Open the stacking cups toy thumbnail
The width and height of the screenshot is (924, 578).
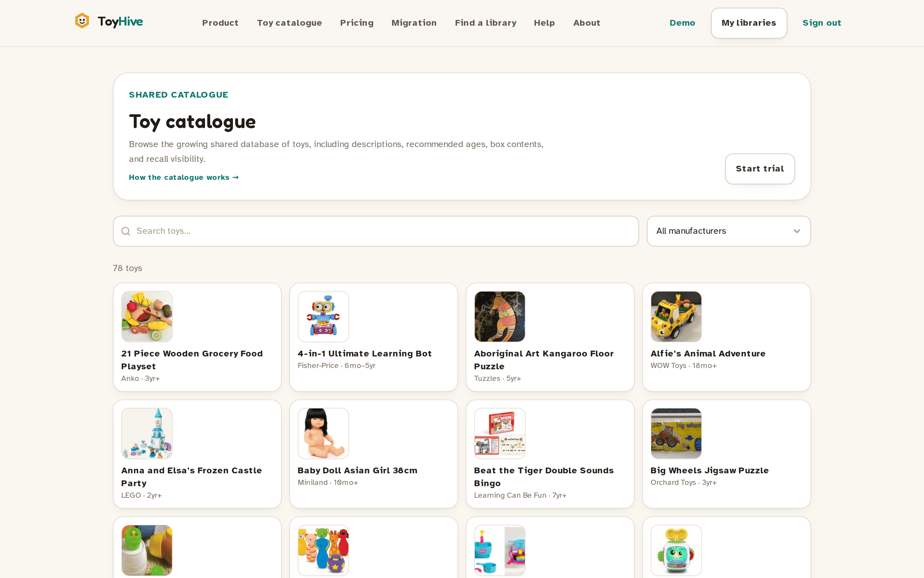(147, 550)
